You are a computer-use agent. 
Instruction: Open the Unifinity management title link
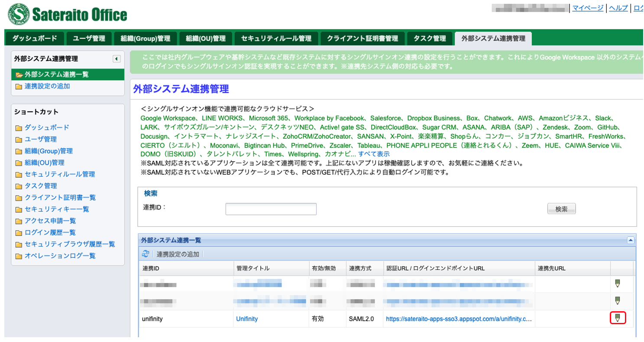[247, 319]
